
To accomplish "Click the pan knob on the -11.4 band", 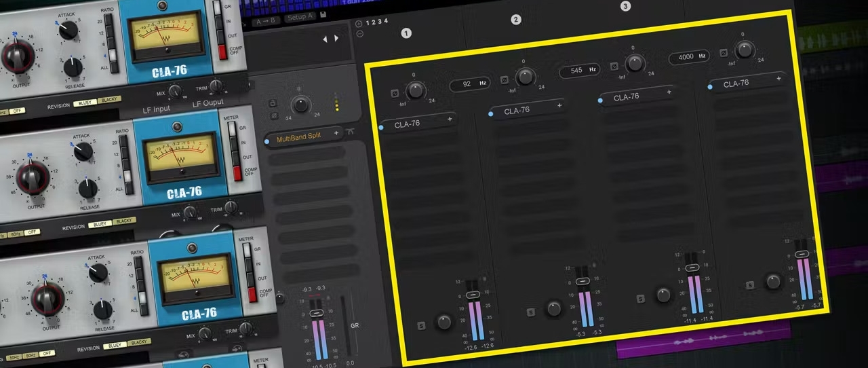I will click(x=664, y=295).
